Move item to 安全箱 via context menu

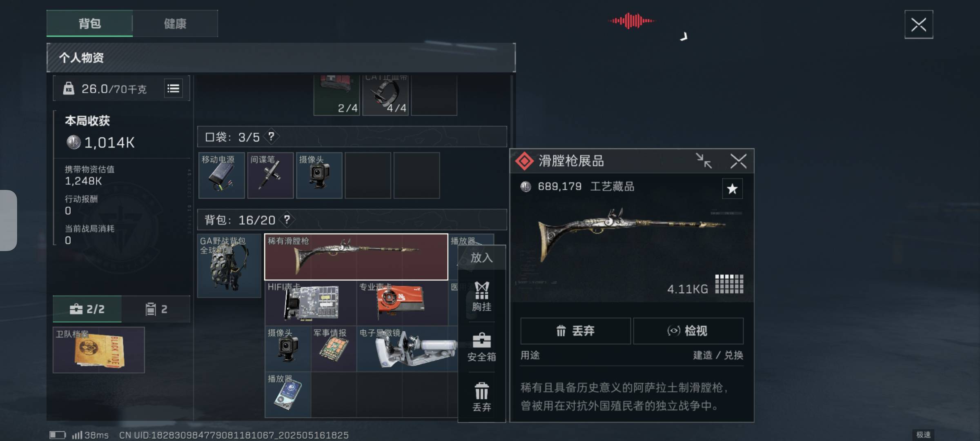(482, 347)
